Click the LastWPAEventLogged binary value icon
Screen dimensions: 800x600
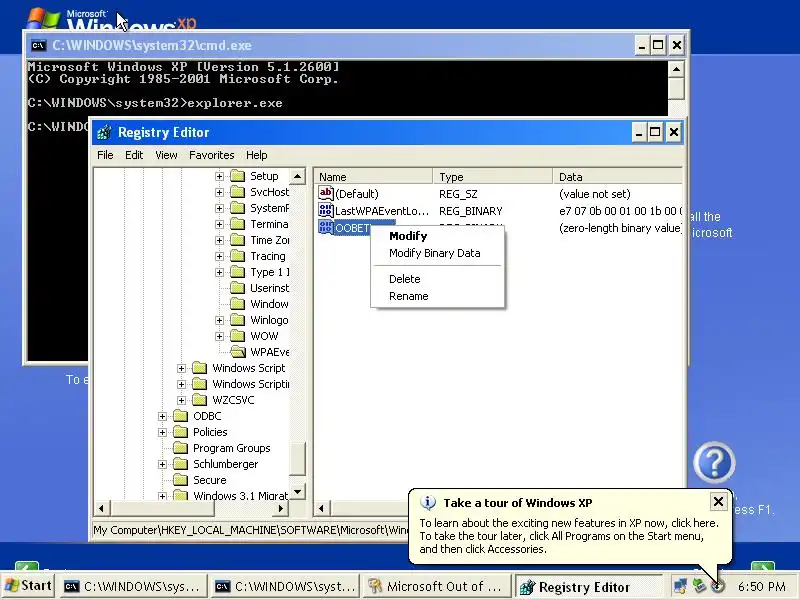click(326, 210)
